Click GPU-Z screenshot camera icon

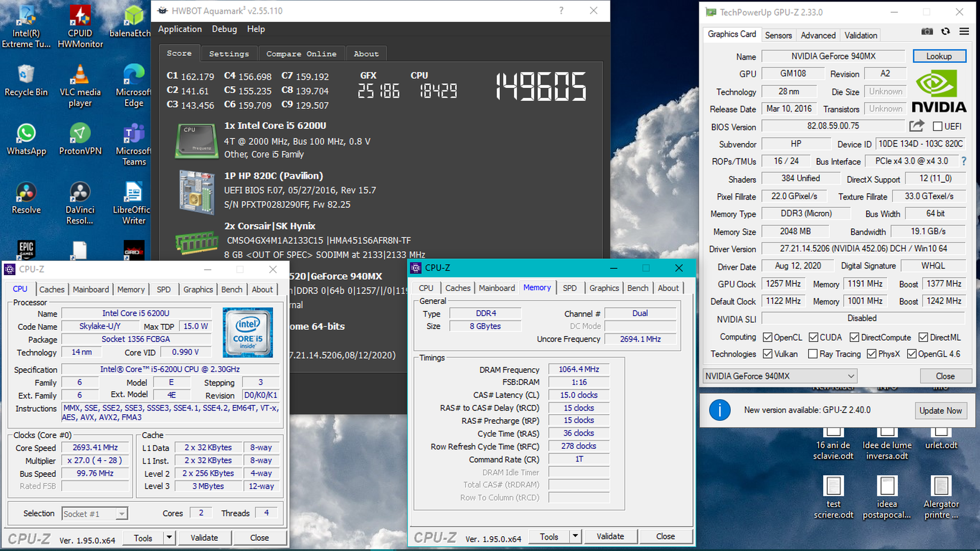pyautogui.click(x=927, y=32)
